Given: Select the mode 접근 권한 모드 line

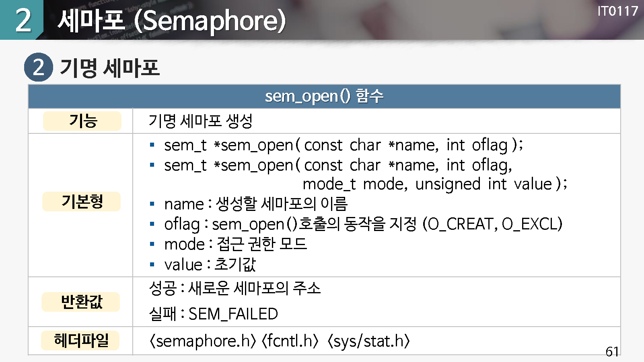Looking at the screenshot, I should pos(236,244).
